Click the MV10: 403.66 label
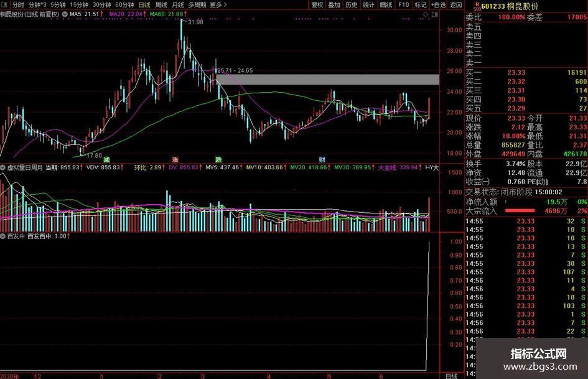This screenshot has height=379, width=588. click(x=266, y=167)
